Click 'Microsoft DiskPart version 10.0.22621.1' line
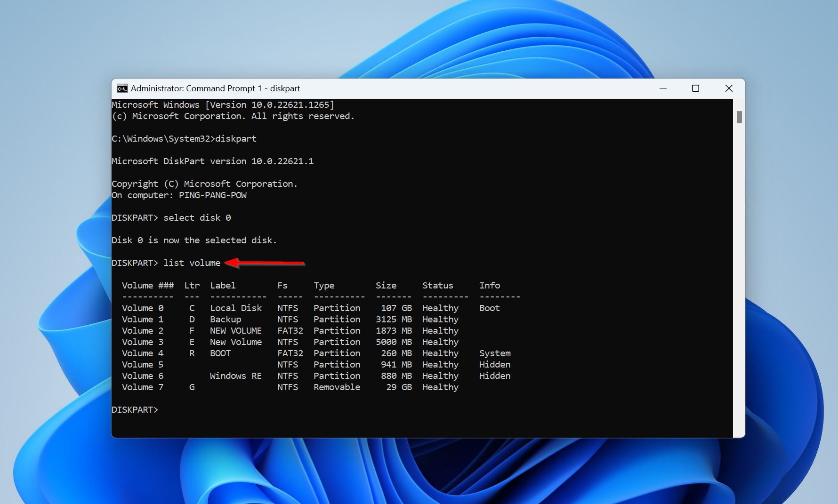This screenshot has width=838, height=504. coord(212,161)
